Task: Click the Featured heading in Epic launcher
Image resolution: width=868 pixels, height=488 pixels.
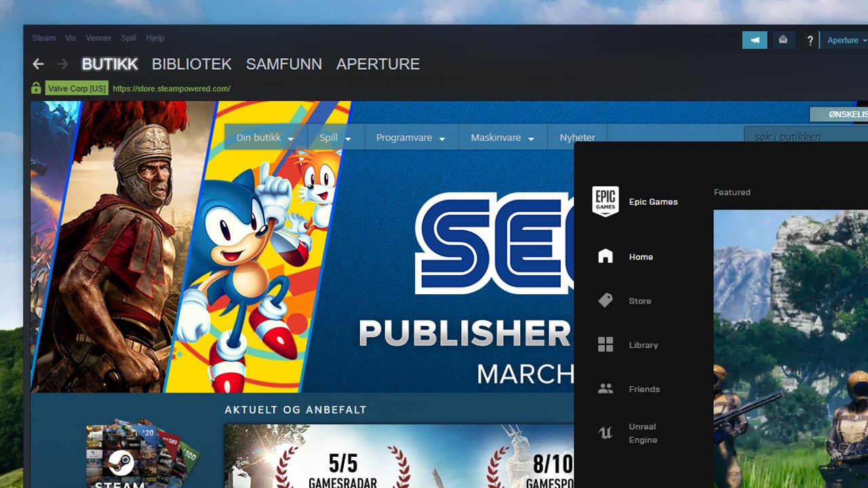Action: point(732,192)
